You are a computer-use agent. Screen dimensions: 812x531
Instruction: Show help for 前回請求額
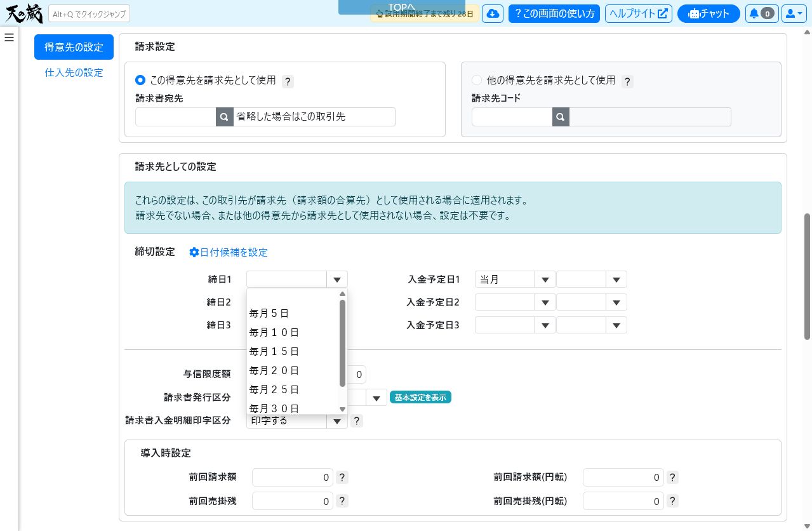[342, 478]
